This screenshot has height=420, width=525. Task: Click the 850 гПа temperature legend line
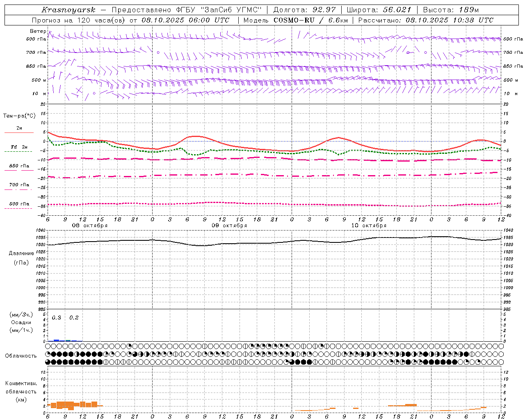click(19, 170)
